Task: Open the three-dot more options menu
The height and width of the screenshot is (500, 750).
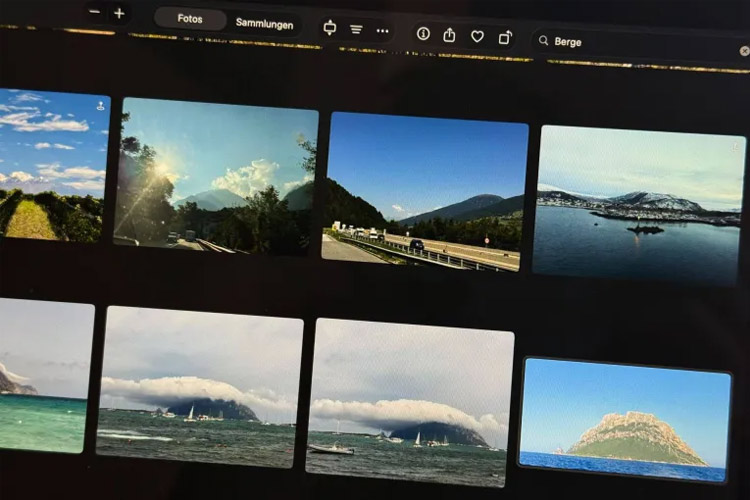Action: (x=382, y=30)
